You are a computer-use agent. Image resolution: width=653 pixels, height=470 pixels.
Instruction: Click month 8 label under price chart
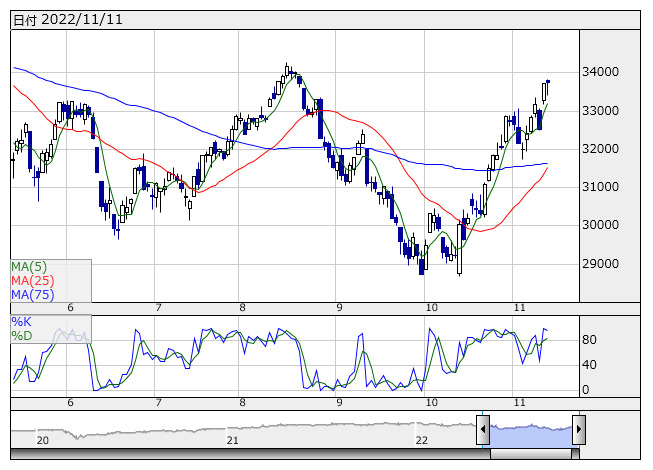tap(242, 308)
